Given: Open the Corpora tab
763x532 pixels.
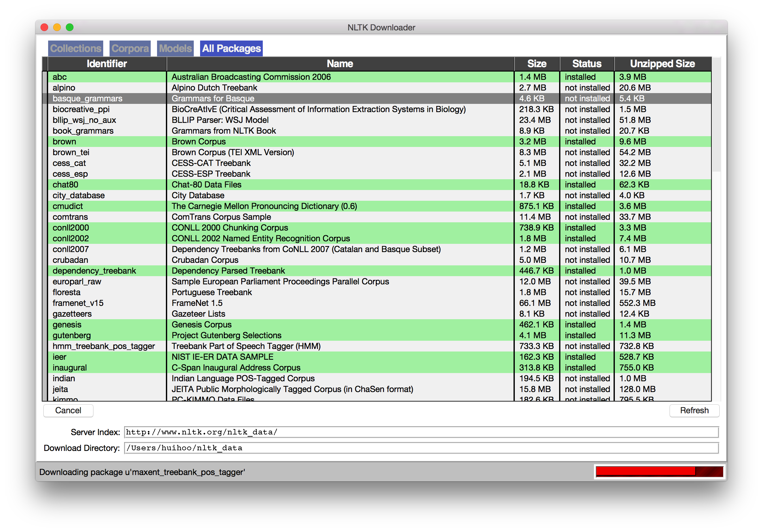Looking at the screenshot, I should tap(130, 48).
